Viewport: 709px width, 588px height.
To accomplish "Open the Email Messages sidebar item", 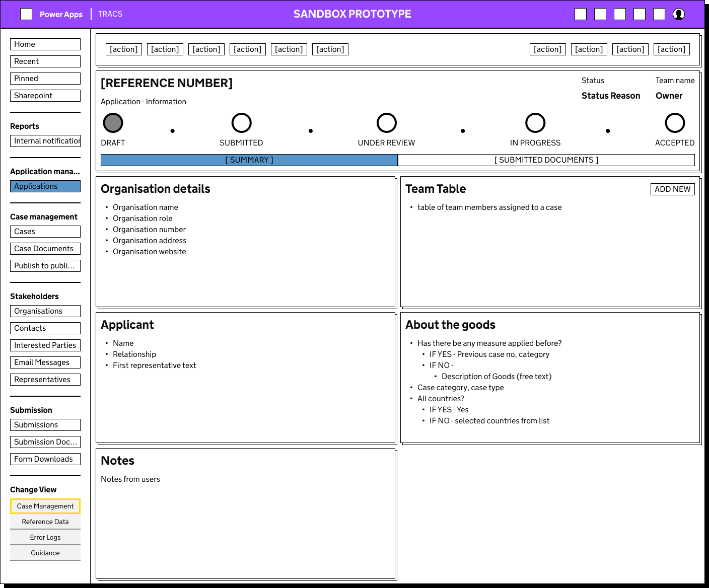I will coord(45,362).
